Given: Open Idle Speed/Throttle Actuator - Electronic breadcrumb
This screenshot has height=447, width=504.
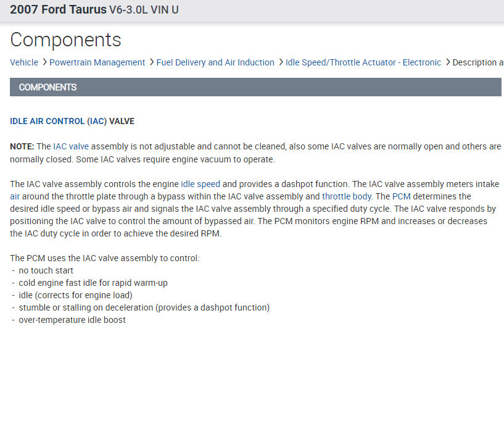Looking at the screenshot, I should click(363, 62).
